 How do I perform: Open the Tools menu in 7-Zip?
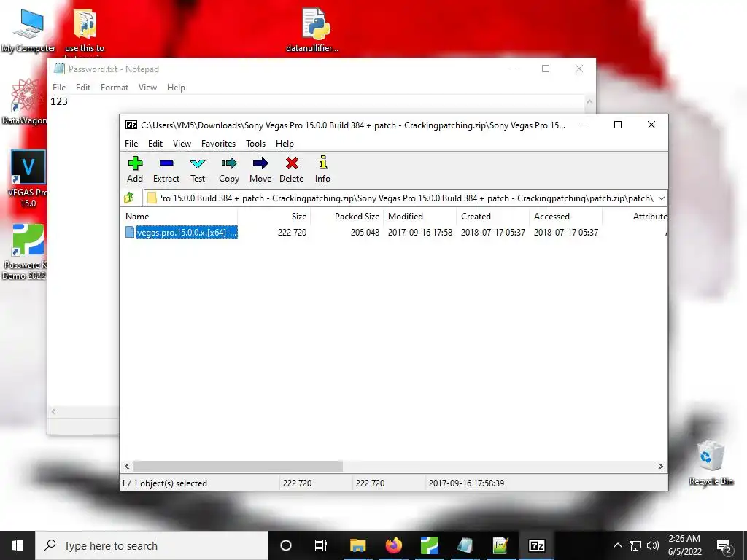(x=255, y=144)
